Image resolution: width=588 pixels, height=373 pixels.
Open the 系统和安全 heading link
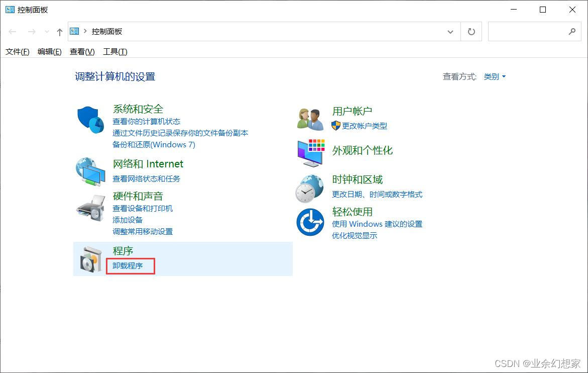coord(138,109)
